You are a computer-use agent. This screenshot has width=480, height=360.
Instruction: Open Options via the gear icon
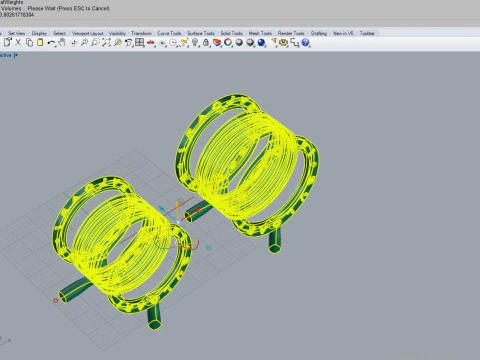point(283,43)
